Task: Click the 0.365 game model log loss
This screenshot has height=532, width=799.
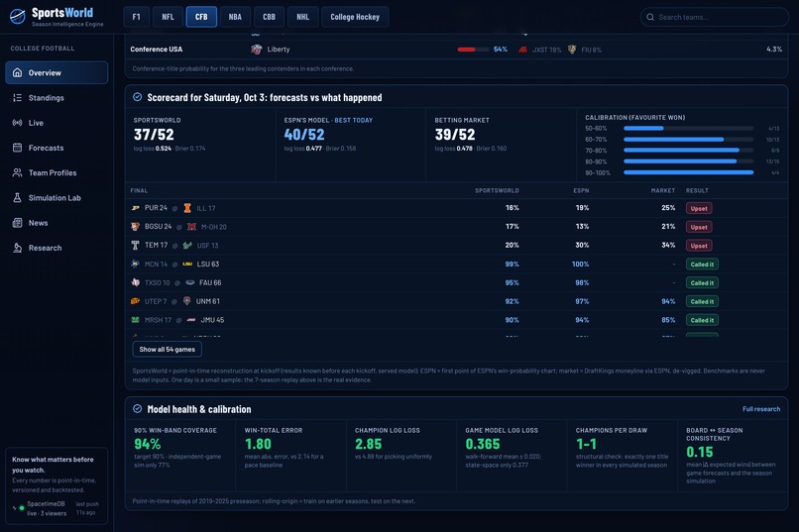Action: [483, 444]
